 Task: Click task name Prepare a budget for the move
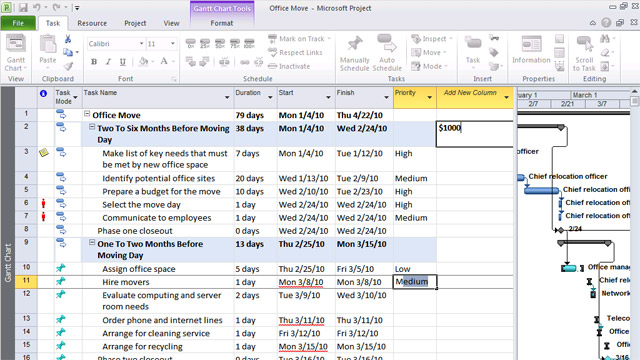pos(161,191)
